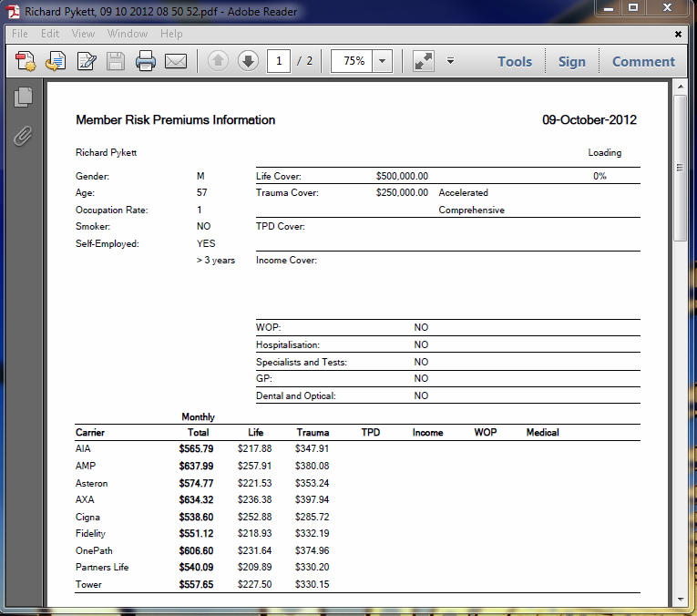Click the 75% zoom value field
Screen dimensions: 697x616
(353, 61)
